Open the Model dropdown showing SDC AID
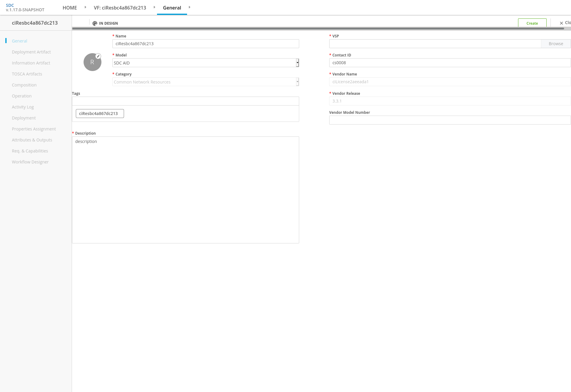Image resolution: width=571 pixels, height=392 pixels. (x=206, y=63)
